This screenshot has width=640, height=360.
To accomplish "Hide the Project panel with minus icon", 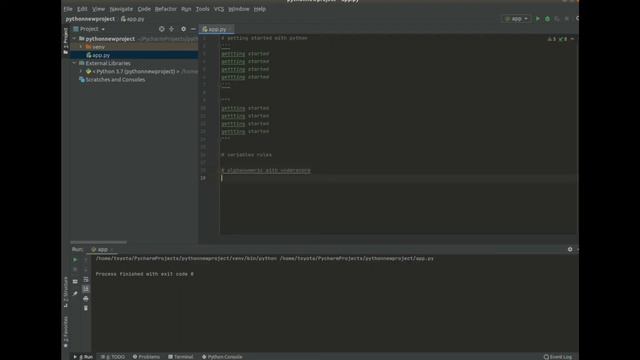I will tap(193, 29).
